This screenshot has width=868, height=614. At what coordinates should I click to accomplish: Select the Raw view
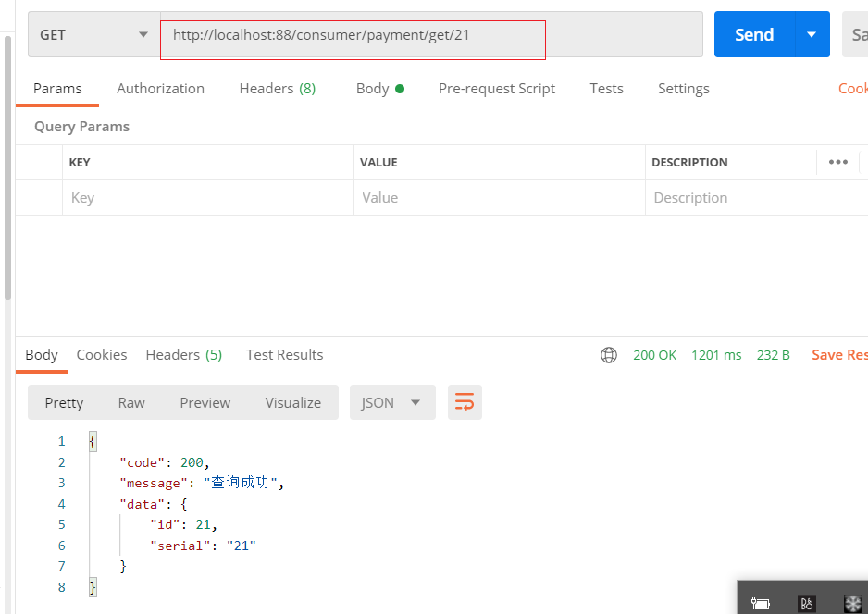[131, 402]
